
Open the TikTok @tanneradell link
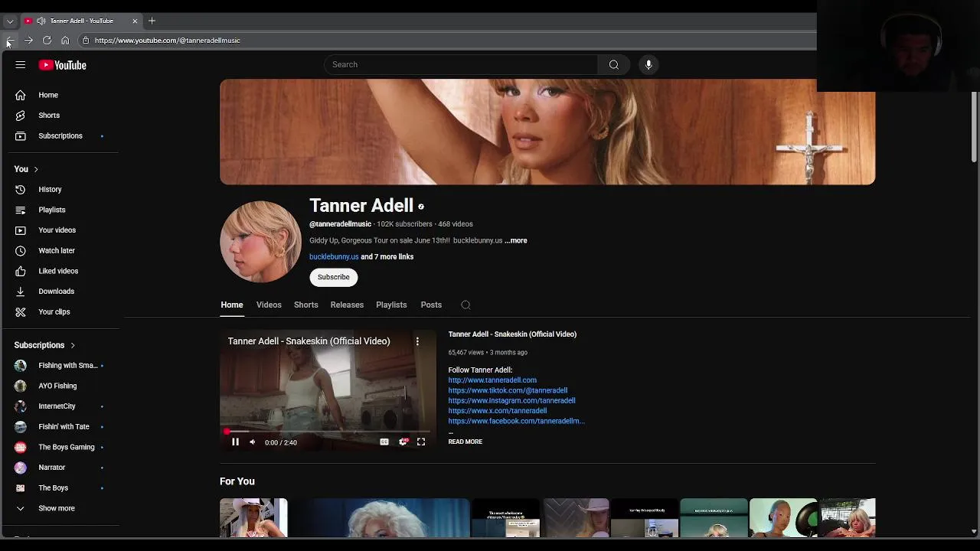point(508,390)
